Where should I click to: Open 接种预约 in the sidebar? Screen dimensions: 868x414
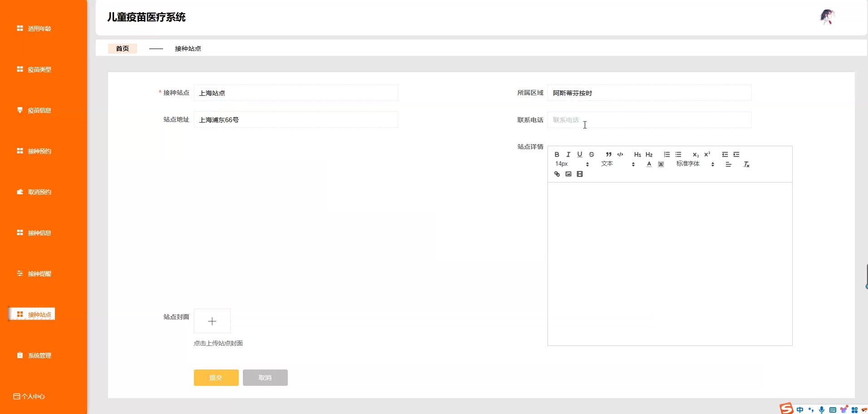tap(34, 151)
